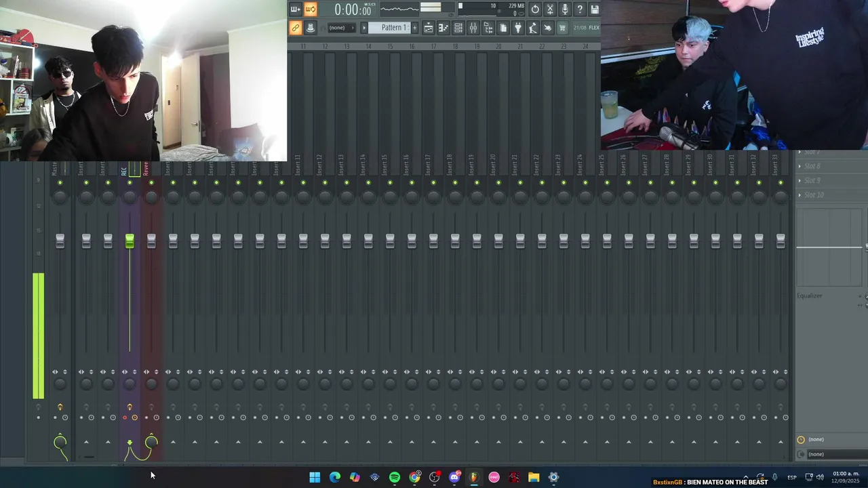Open Spotify from the taskbar
Screen dimensions: 868x488
395,477
